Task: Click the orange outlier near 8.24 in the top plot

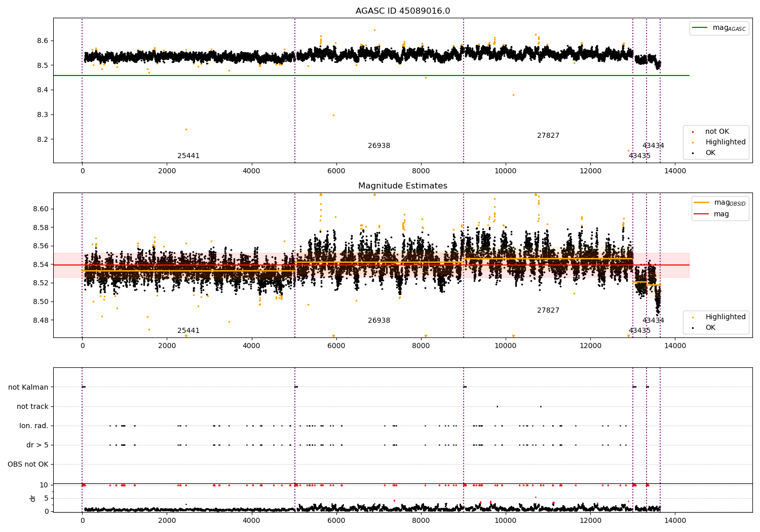Action: pyautogui.click(x=186, y=129)
